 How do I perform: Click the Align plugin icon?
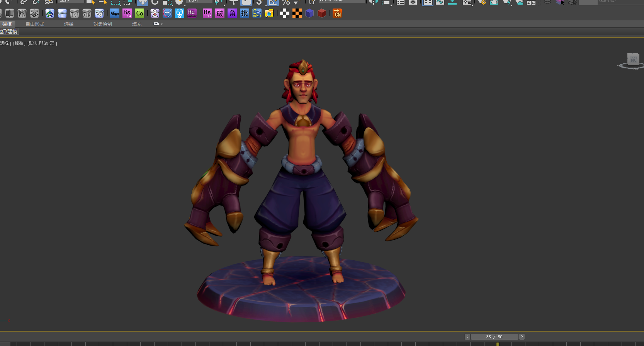pyautogui.click(x=115, y=14)
